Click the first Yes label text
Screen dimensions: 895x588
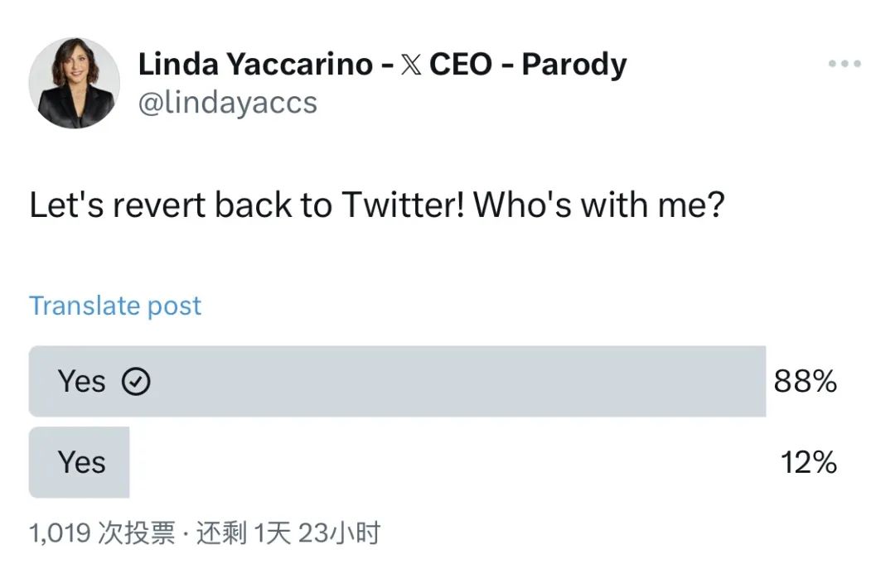point(81,381)
